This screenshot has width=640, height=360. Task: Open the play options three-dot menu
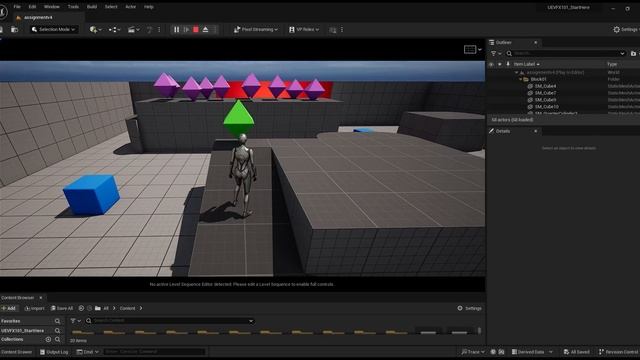(x=215, y=29)
